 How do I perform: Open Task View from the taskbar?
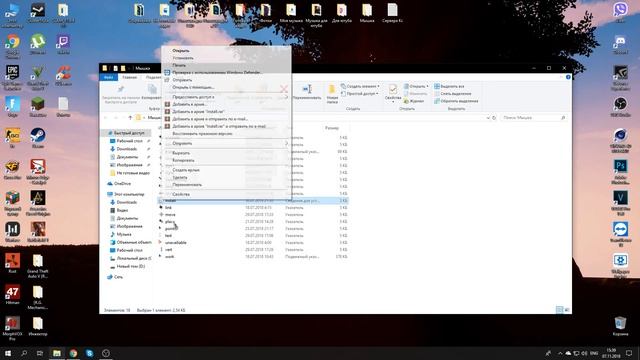click(x=40, y=353)
